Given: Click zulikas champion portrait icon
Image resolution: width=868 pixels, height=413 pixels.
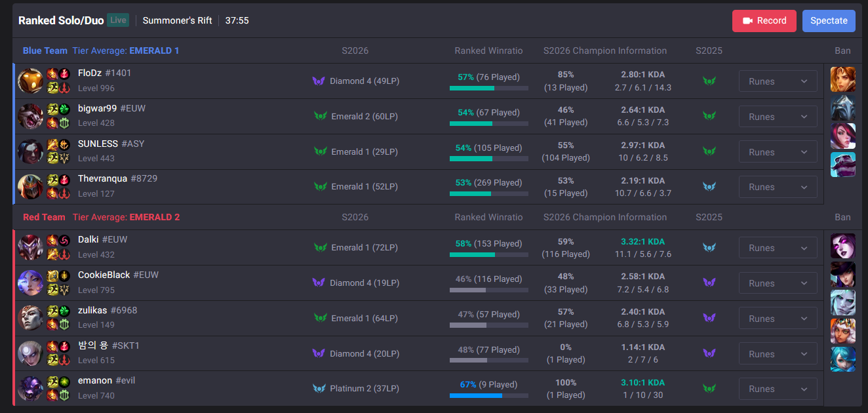Looking at the screenshot, I should 30,319.
